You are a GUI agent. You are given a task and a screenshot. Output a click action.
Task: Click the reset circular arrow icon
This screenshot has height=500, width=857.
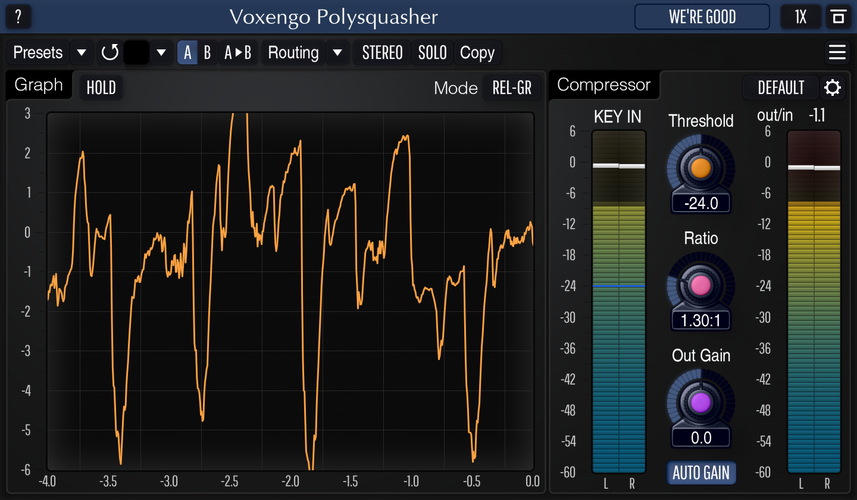tap(109, 52)
